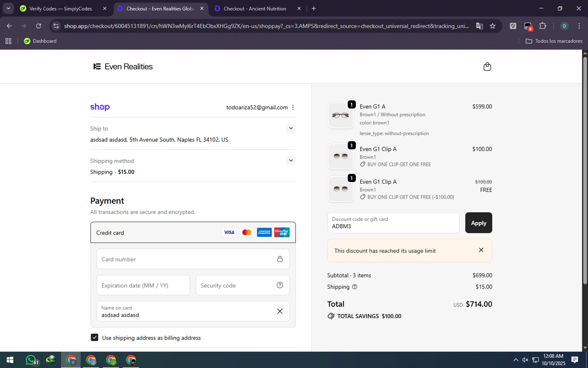The image size is (588, 368).
Task: Open the Shipping info help icon
Action: [355, 287]
